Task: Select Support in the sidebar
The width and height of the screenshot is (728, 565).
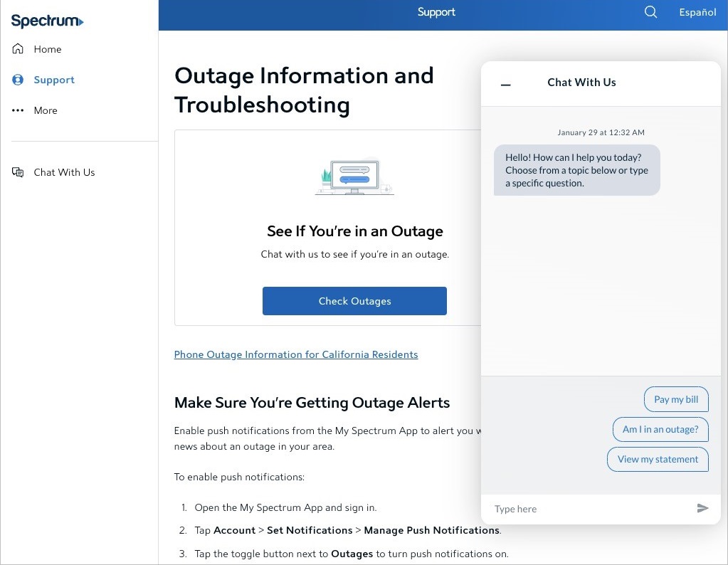Action: tap(54, 80)
